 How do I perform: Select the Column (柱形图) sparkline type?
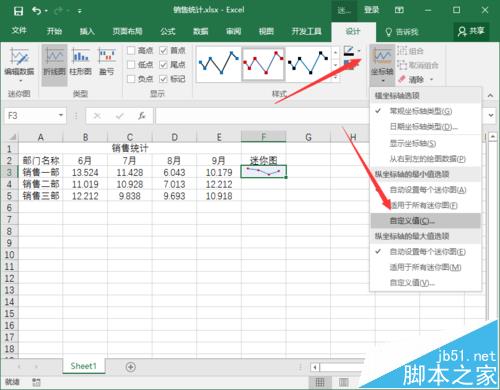[x=80, y=61]
